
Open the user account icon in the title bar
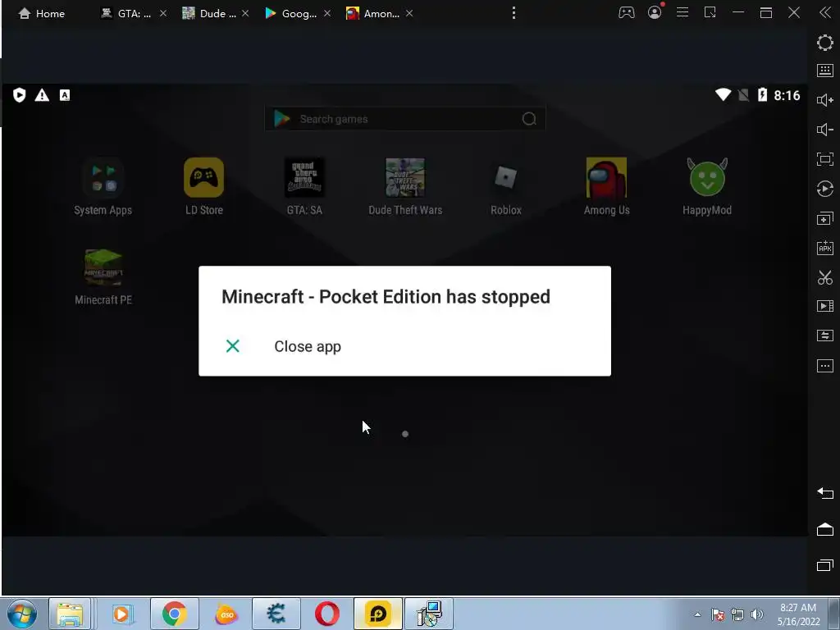point(655,12)
